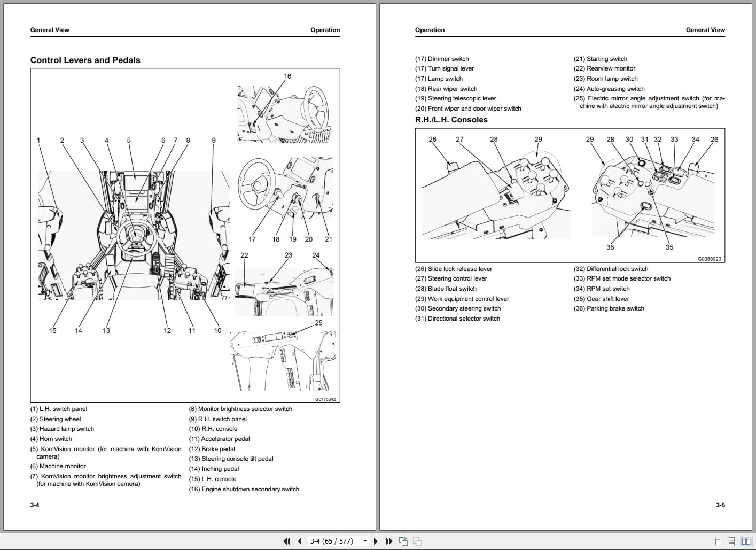Click '(6) Machine monitor' legend text

[58, 466]
